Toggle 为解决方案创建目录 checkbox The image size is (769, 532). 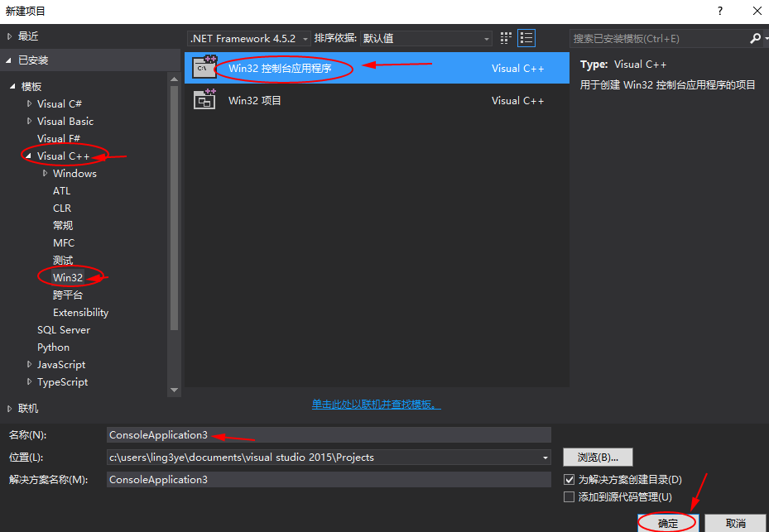point(569,480)
